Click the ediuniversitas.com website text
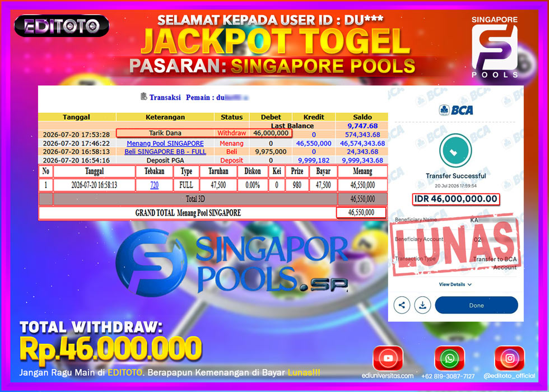The height and width of the screenshot is (392, 549). [387, 376]
